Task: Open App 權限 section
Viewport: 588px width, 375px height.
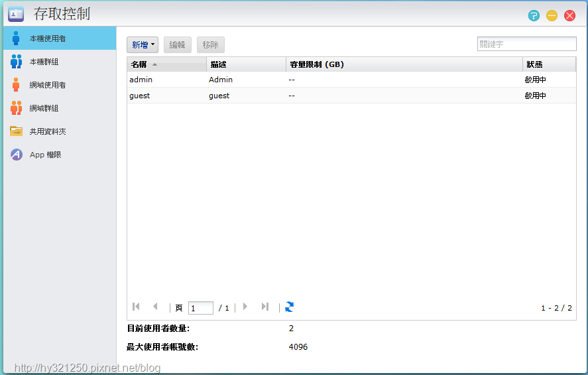Action: point(60,155)
